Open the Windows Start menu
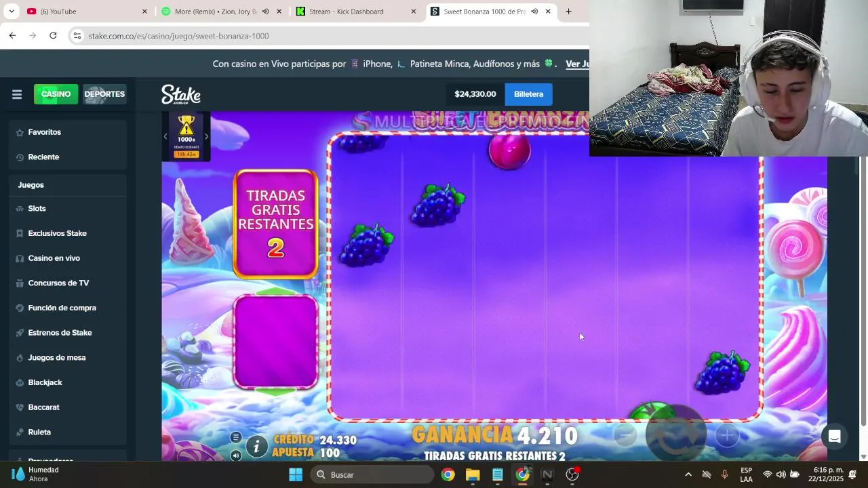The height and width of the screenshot is (488, 868). [296, 474]
